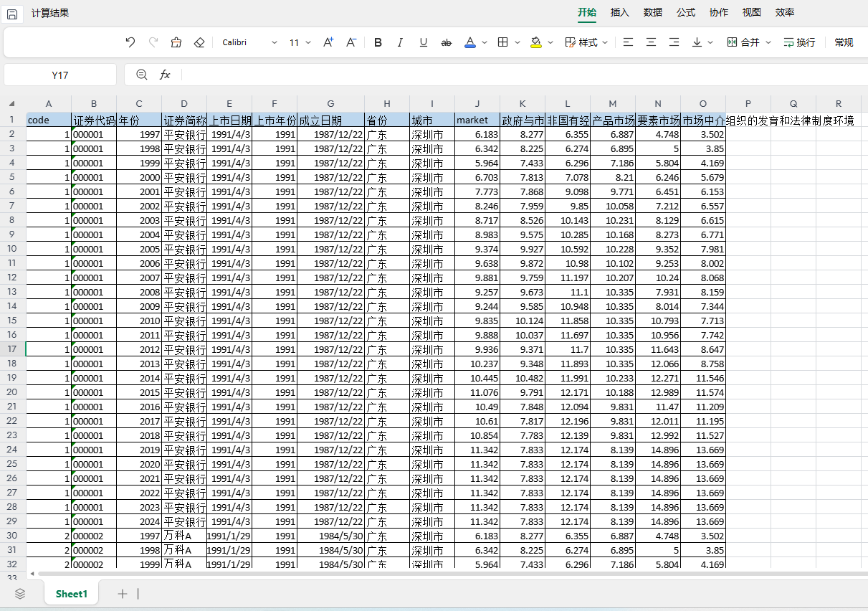Viewport: 868px width, 611px height.
Task: Click the align left icon
Action: point(628,42)
